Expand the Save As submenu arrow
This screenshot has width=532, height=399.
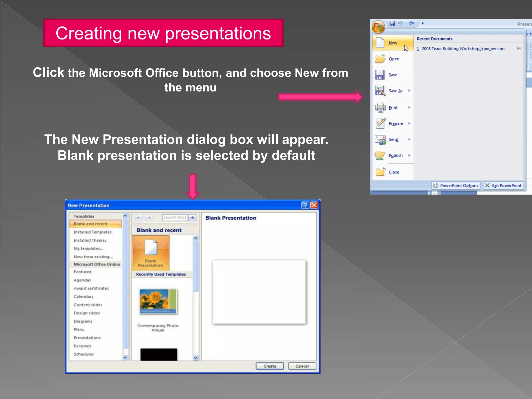click(409, 91)
